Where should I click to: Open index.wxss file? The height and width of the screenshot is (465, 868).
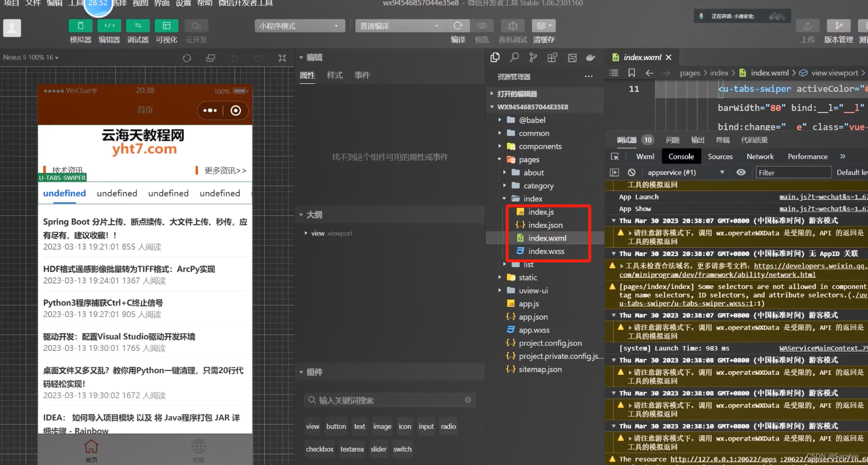click(x=545, y=251)
